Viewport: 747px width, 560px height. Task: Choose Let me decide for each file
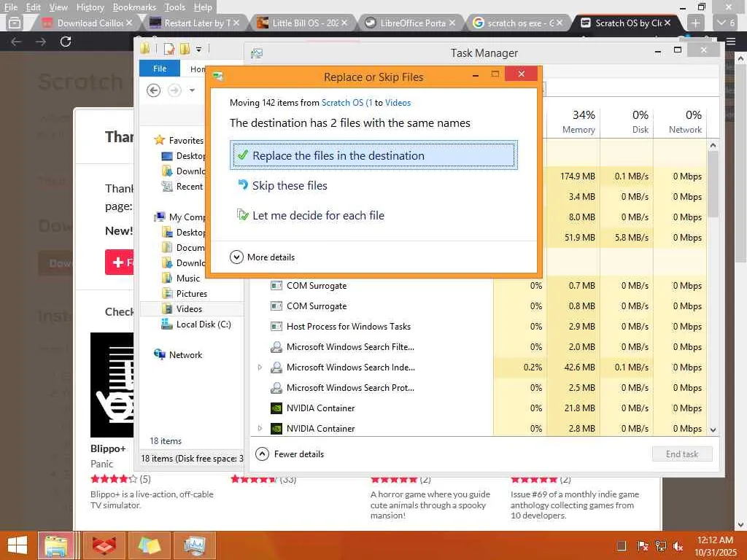(311, 215)
